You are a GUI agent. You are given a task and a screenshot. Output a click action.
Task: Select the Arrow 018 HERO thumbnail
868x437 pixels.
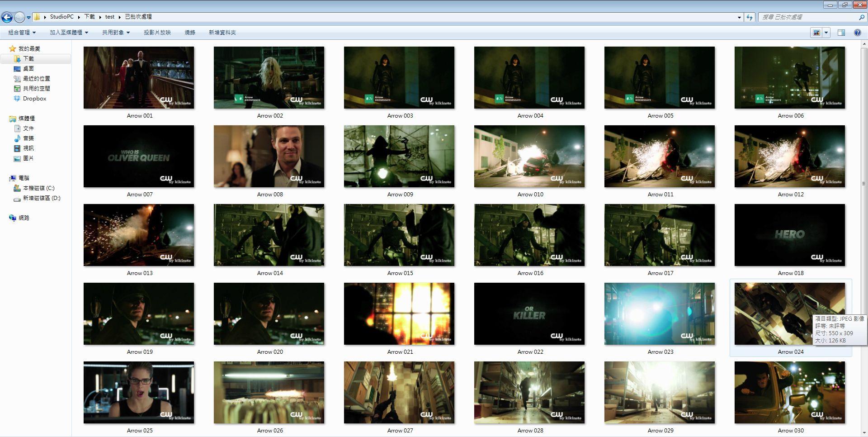[x=790, y=235]
